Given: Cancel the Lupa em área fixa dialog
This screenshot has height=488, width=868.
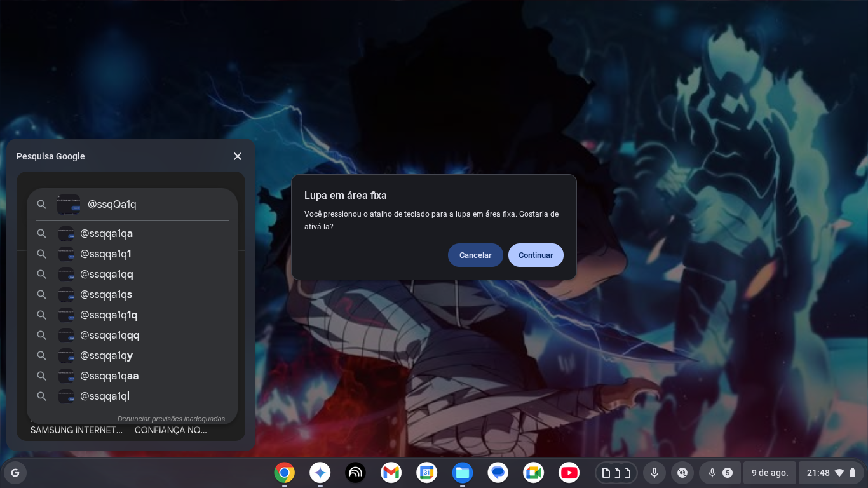Looking at the screenshot, I should 475,255.
